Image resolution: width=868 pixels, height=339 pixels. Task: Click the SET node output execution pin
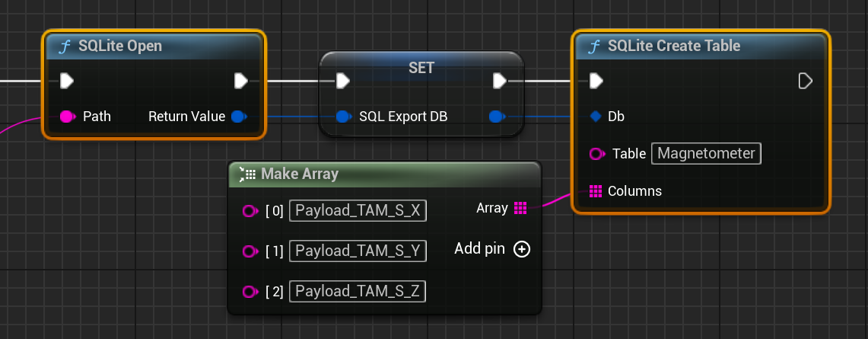tap(500, 81)
